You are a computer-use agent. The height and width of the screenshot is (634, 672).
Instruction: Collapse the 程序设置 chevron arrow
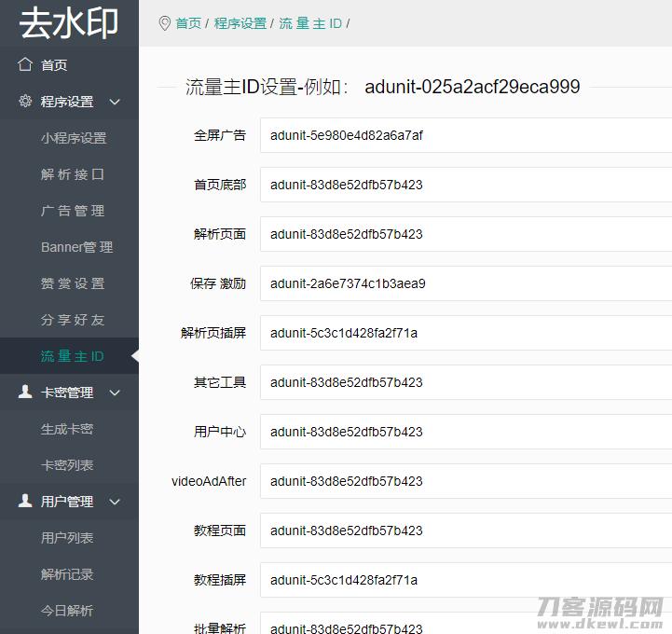pyautogui.click(x=115, y=102)
